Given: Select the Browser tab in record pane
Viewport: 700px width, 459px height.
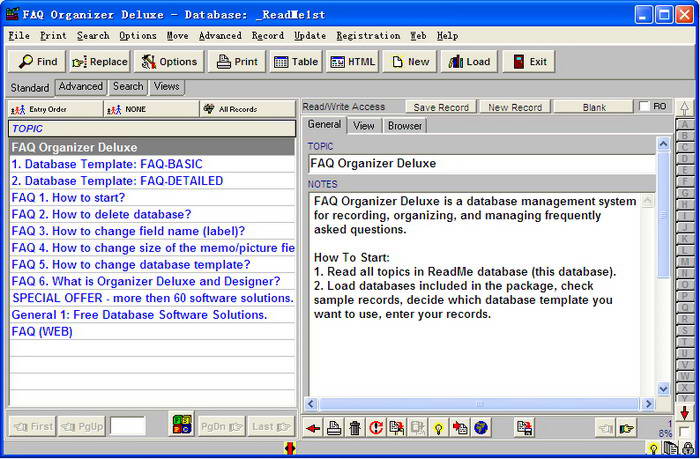Looking at the screenshot, I should 404,126.
